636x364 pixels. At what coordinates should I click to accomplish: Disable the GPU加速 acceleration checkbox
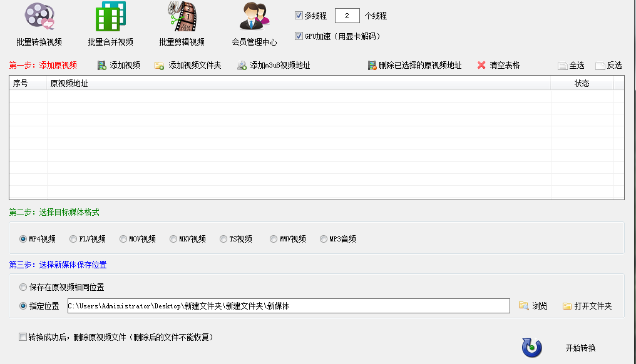click(299, 36)
